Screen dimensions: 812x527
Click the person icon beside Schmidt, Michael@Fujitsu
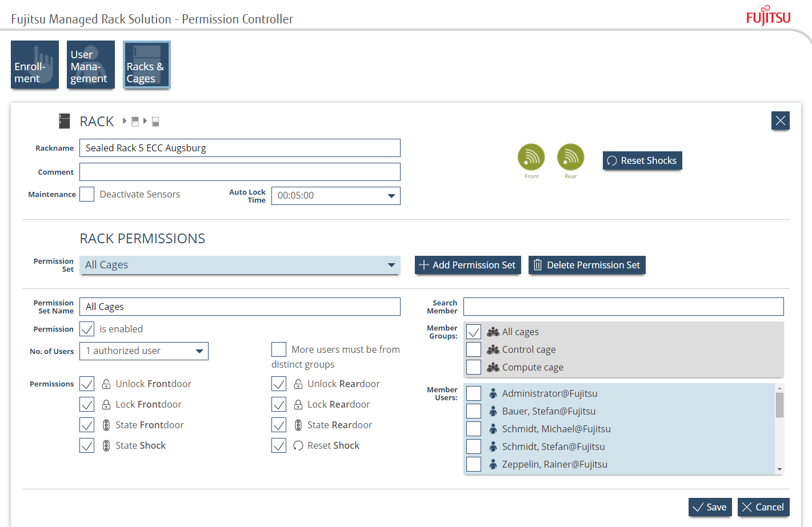pos(493,429)
